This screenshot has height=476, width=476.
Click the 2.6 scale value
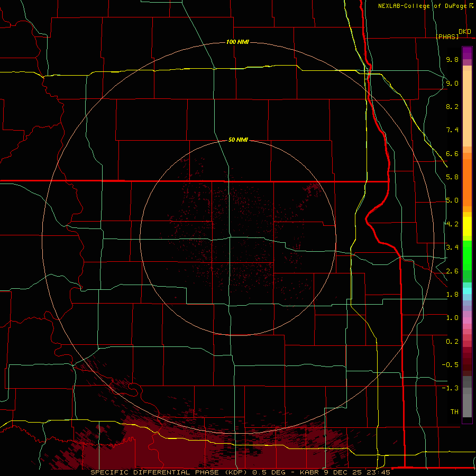pos(452,271)
